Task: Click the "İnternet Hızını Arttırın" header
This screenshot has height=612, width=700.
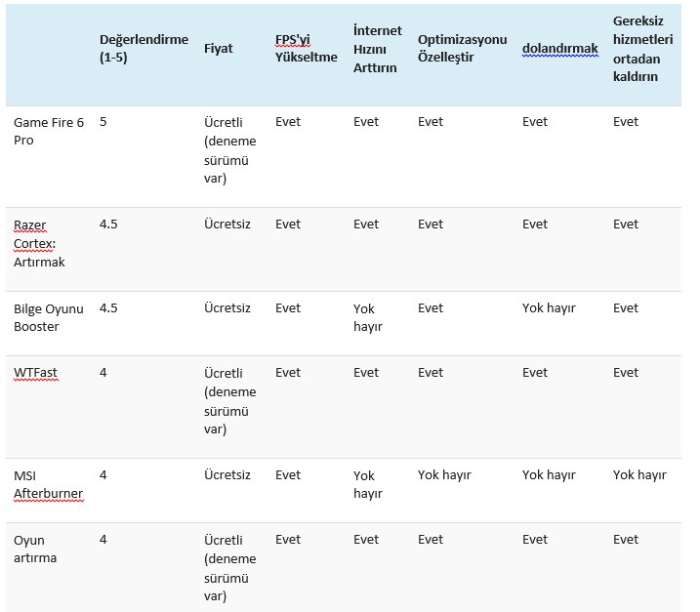Action: (377, 49)
